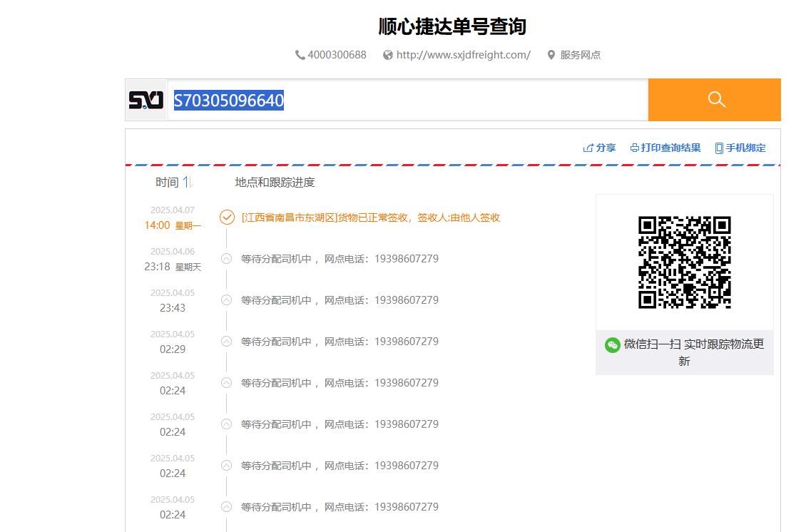791x532 pixels.
Task: Click the 等待分配司机中 text at 23:18
Action: [276, 259]
